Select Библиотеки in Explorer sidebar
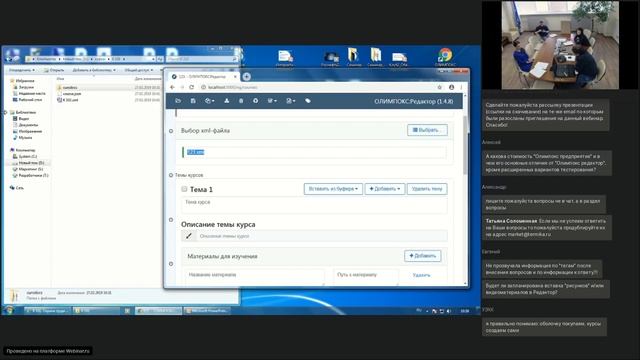Screen dimensions: 640x360 tap(23, 112)
